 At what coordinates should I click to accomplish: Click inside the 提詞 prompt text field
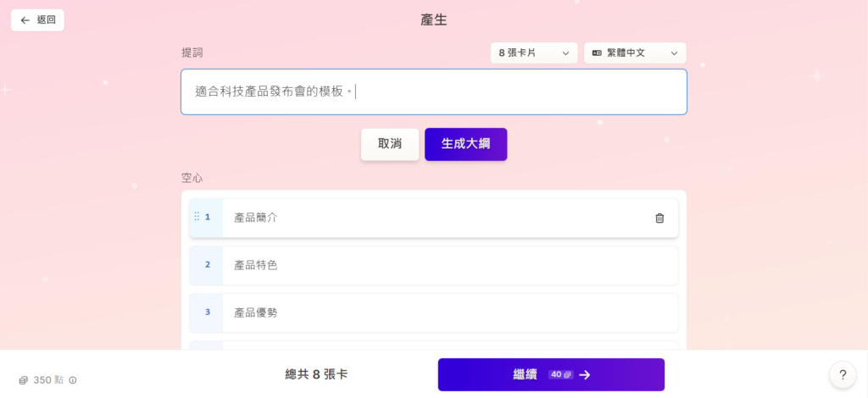(x=433, y=91)
